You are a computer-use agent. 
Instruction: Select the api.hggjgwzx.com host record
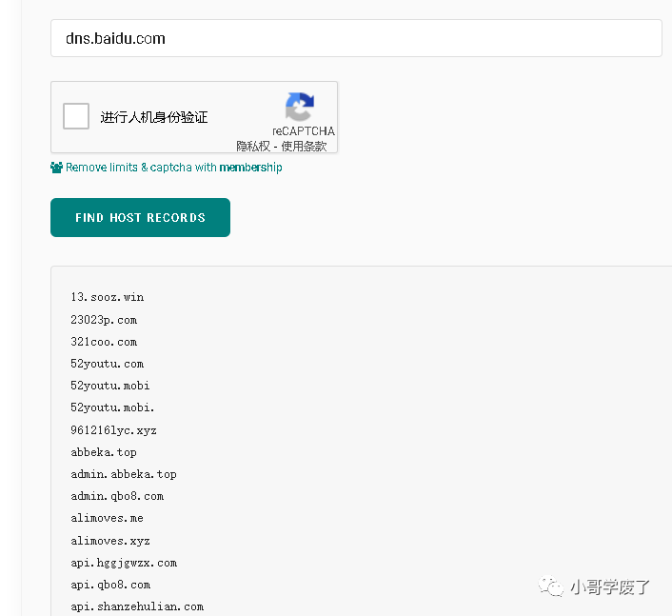click(124, 563)
